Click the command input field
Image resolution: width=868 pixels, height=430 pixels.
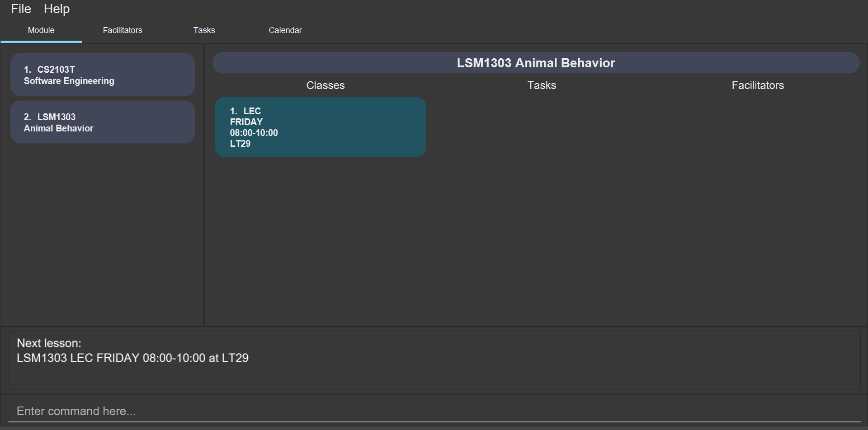434,411
